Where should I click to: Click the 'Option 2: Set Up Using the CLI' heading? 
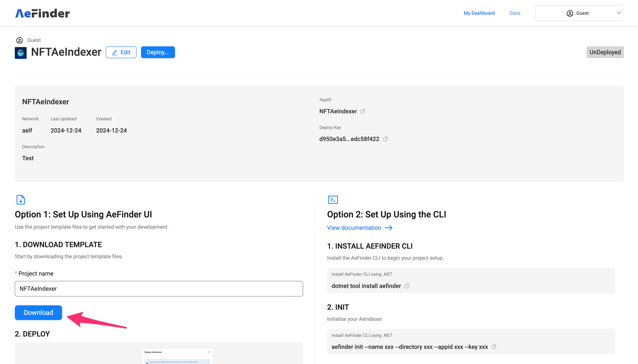pos(386,214)
